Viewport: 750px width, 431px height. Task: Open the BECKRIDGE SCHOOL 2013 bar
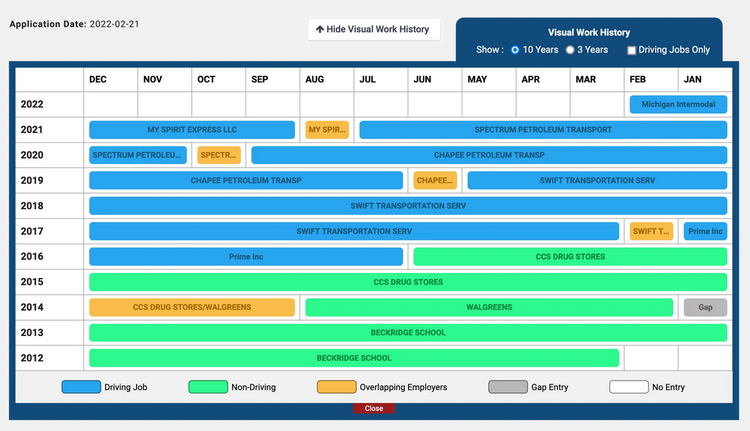(408, 332)
